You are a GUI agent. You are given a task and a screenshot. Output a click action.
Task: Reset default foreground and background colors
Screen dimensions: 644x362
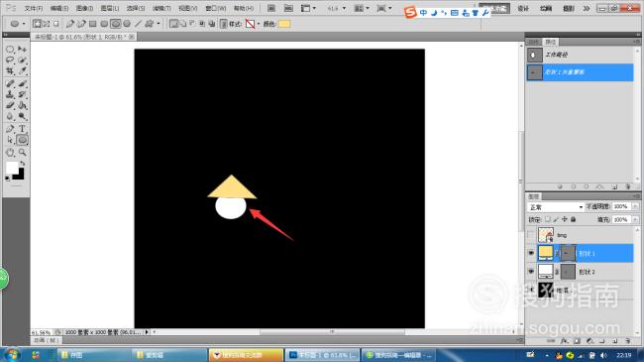7,179
